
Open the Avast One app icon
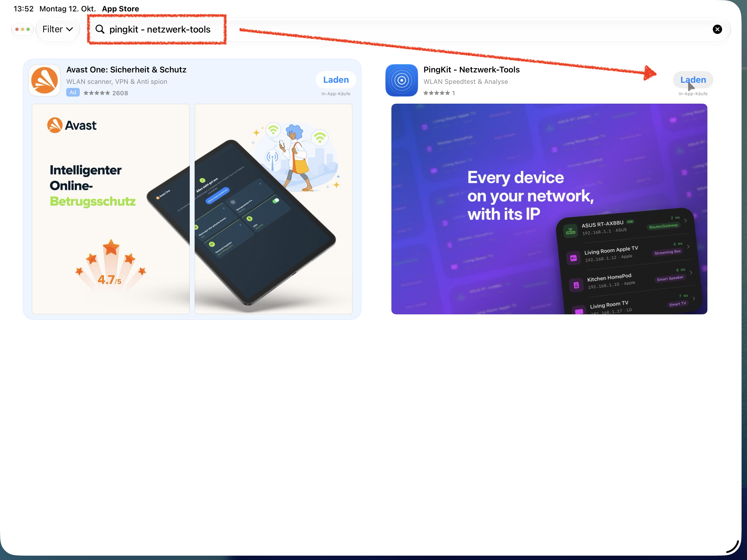point(45,80)
